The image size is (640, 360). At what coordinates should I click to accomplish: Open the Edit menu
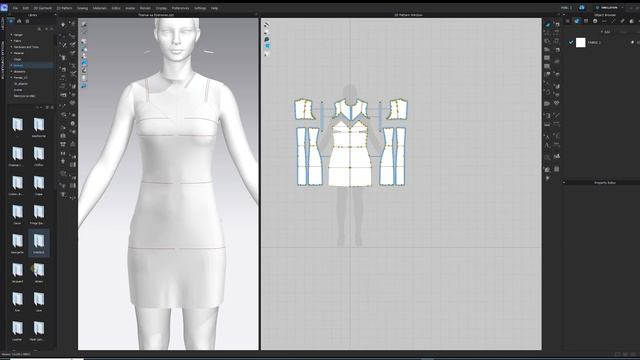point(26,8)
